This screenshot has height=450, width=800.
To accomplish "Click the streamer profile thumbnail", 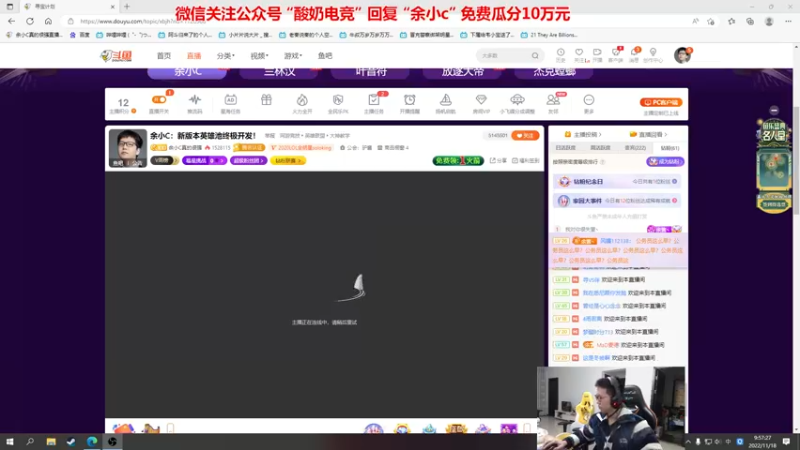I will 128,148.
